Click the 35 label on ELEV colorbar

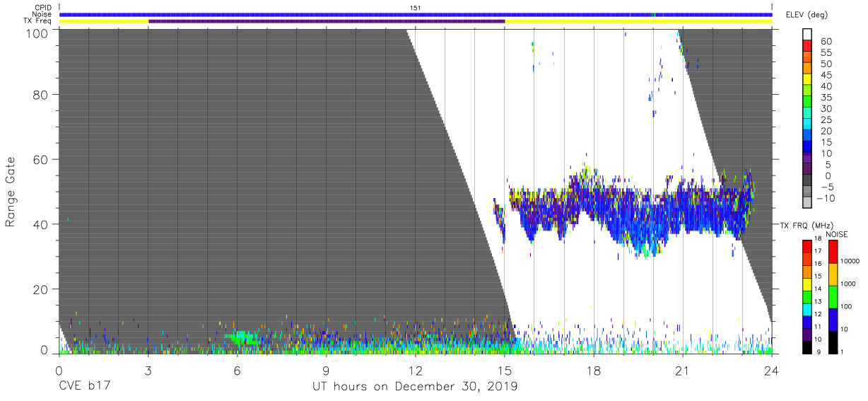pos(827,98)
